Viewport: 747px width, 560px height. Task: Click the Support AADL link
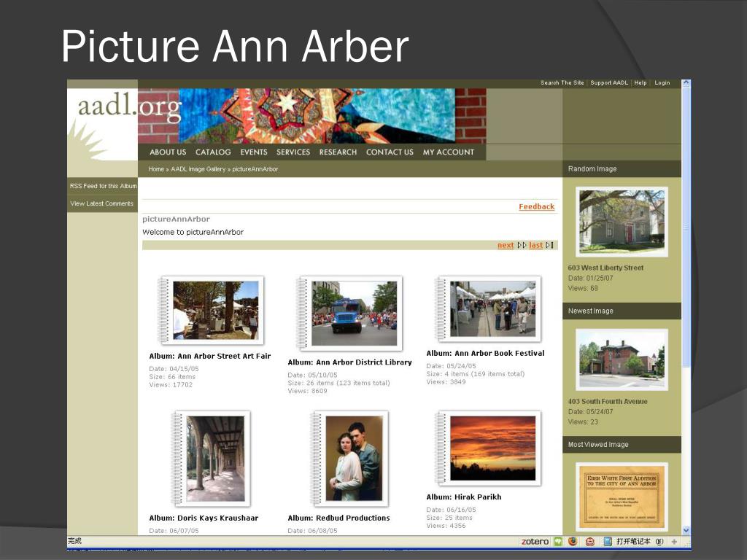pyautogui.click(x=609, y=83)
